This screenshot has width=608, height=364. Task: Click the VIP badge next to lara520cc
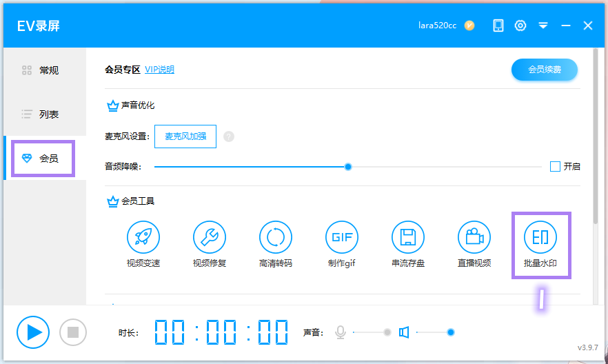tap(469, 26)
